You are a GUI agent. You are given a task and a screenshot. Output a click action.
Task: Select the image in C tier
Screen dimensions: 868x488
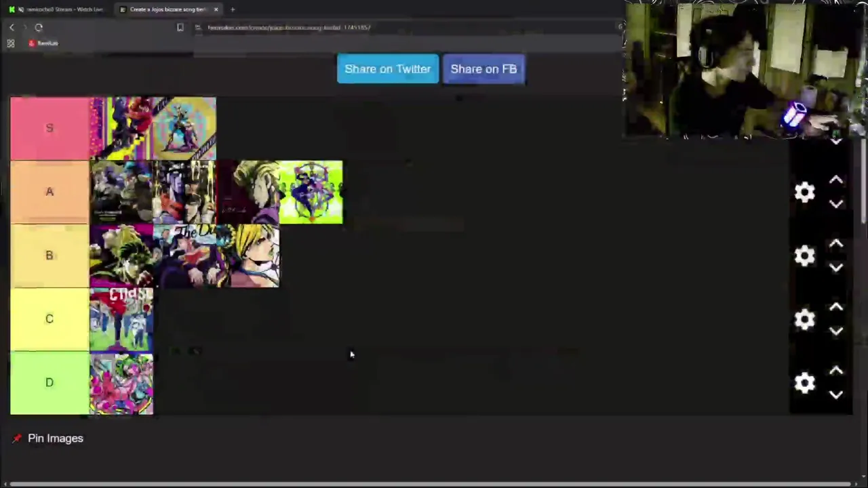tap(121, 319)
